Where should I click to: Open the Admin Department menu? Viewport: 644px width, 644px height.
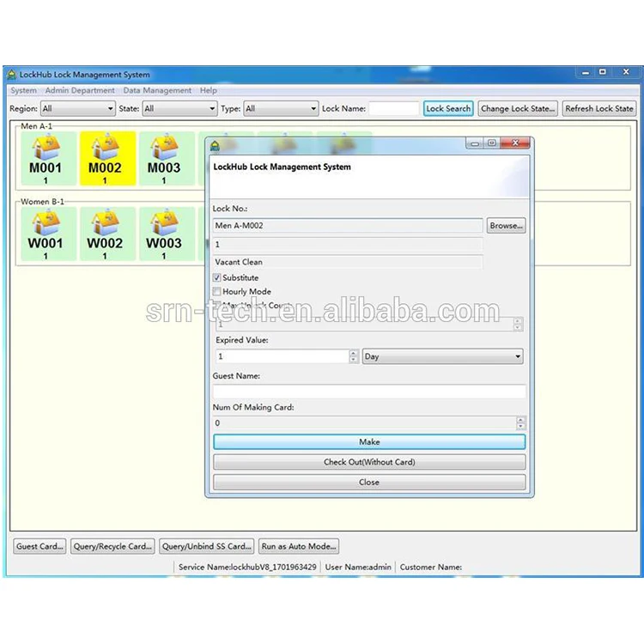tap(80, 90)
